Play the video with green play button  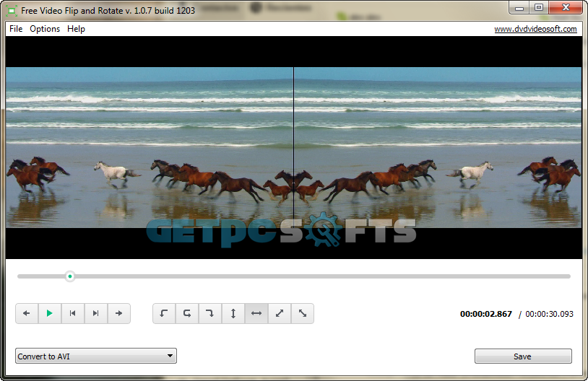click(x=50, y=313)
